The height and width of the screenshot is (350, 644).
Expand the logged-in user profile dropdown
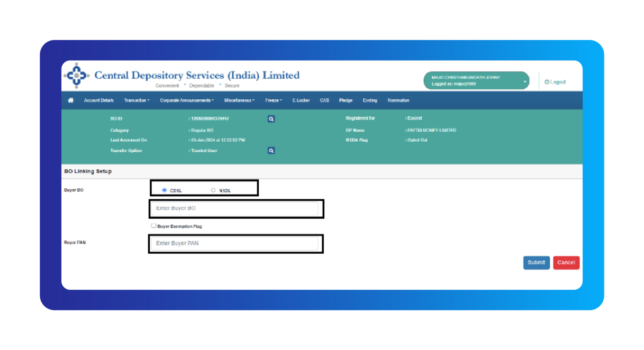tap(476, 80)
